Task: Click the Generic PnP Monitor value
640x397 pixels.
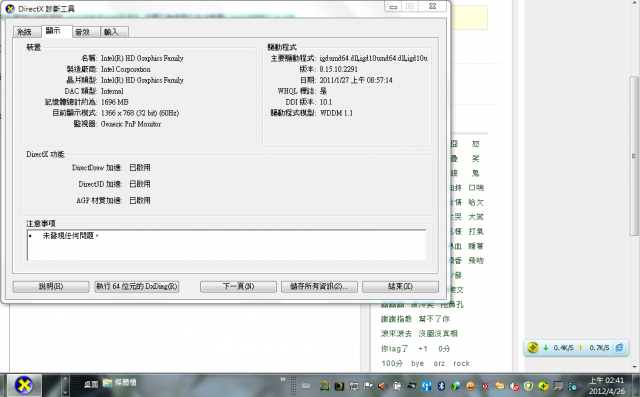Action: 131,124
